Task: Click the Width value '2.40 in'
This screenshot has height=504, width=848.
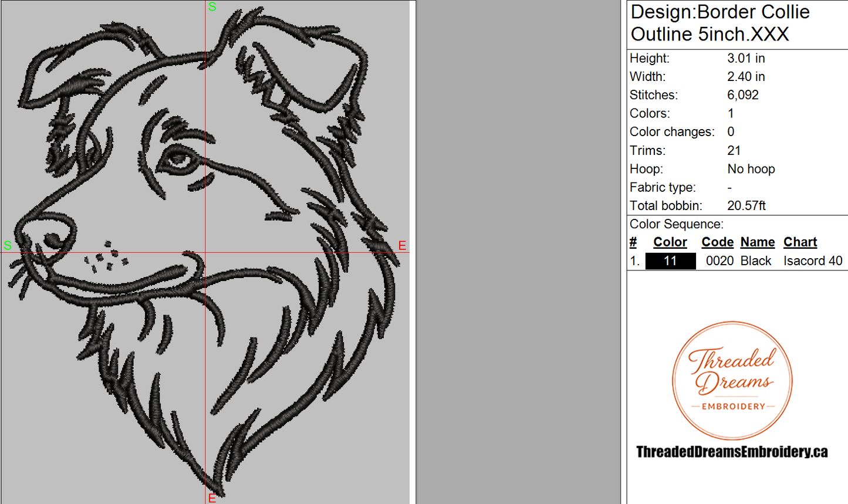Action: tap(746, 77)
